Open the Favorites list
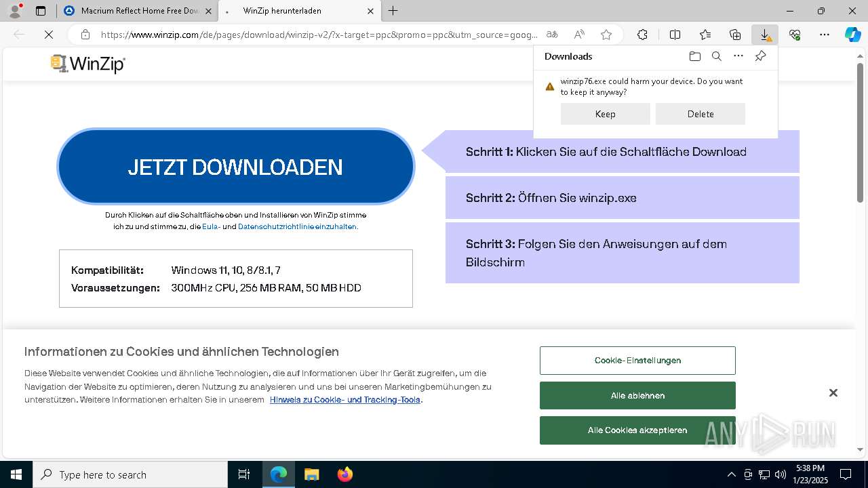The height and width of the screenshot is (488, 868). click(705, 35)
